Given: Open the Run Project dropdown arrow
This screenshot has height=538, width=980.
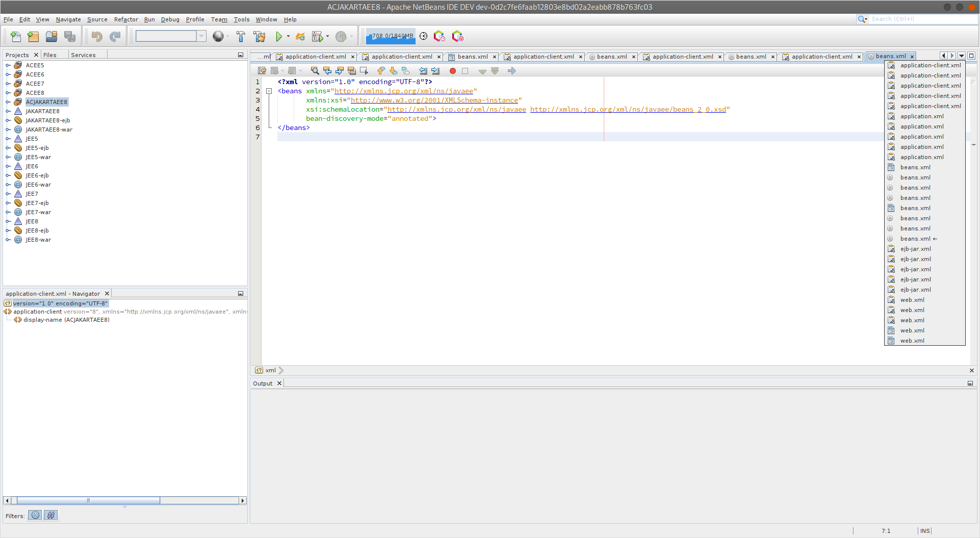Looking at the screenshot, I should (x=288, y=36).
